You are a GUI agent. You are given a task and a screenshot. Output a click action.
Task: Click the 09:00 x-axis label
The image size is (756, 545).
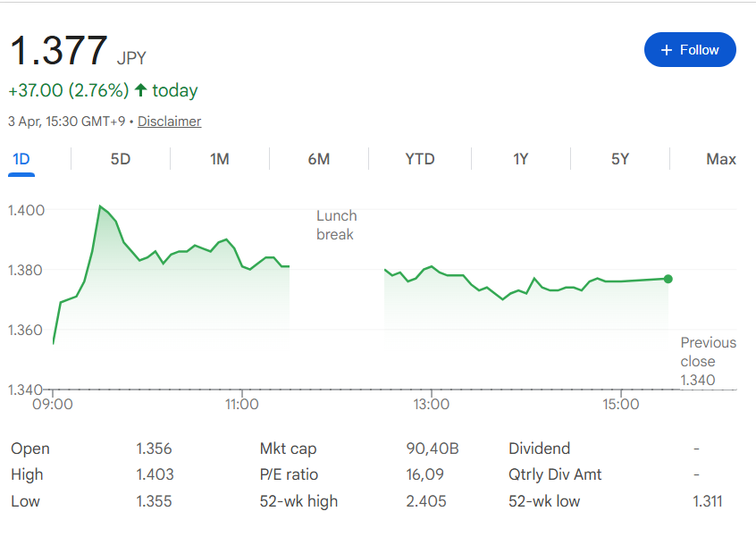click(x=53, y=404)
